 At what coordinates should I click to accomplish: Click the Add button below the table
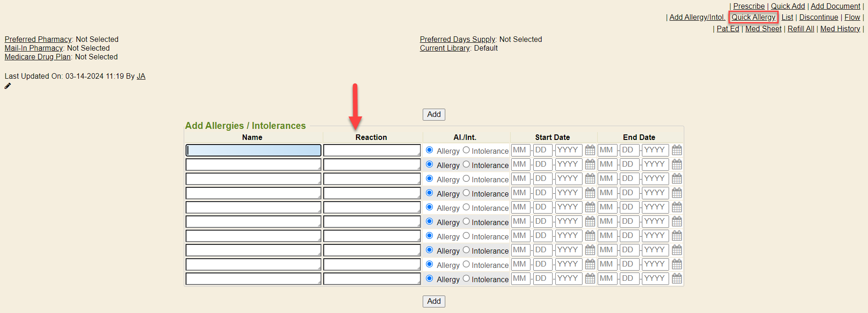click(434, 301)
